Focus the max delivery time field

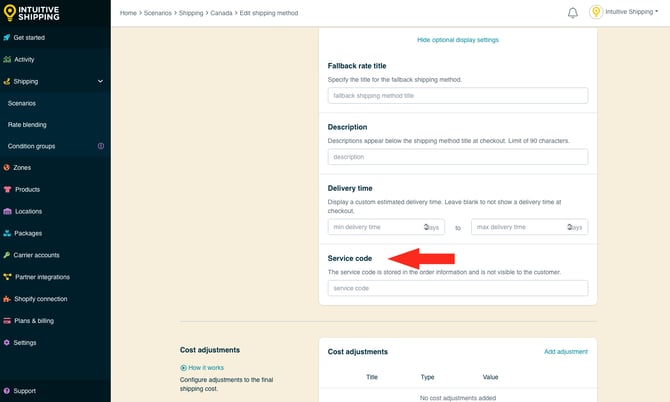[x=529, y=227]
